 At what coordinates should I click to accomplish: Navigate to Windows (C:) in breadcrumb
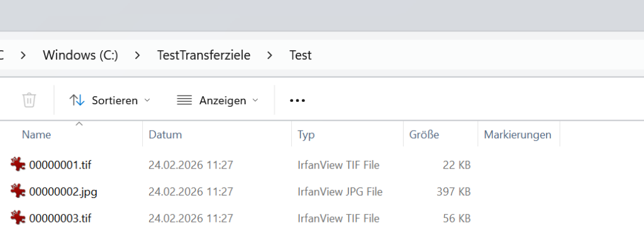click(x=80, y=55)
